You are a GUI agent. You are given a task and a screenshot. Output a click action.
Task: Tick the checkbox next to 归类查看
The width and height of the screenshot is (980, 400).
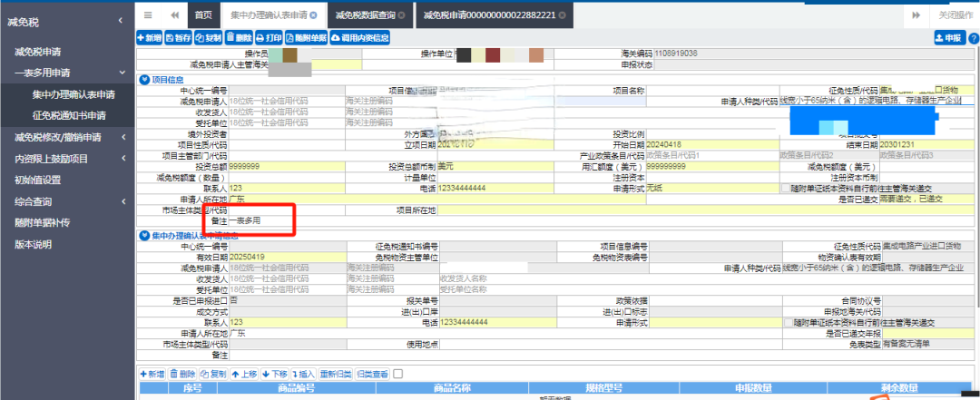tap(397, 374)
